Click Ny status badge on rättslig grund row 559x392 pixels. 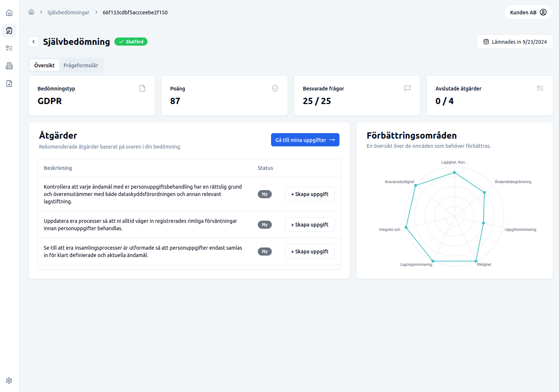(x=265, y=194)
